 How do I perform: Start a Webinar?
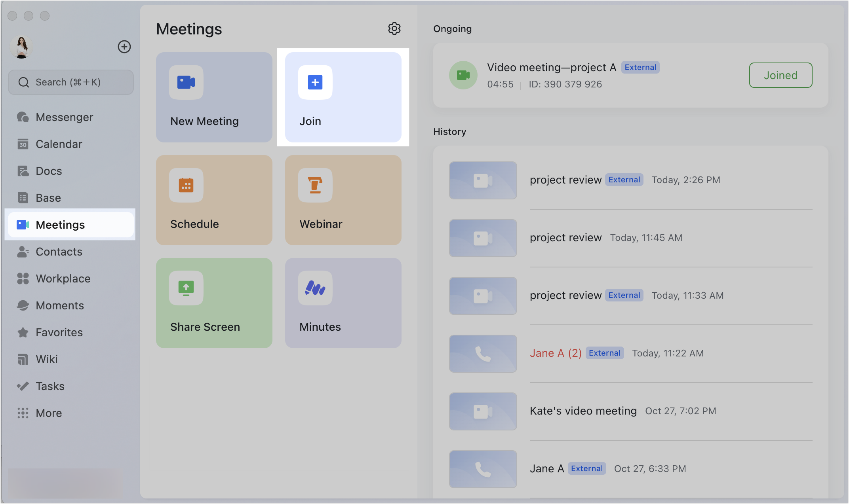(x=343, y=200)
